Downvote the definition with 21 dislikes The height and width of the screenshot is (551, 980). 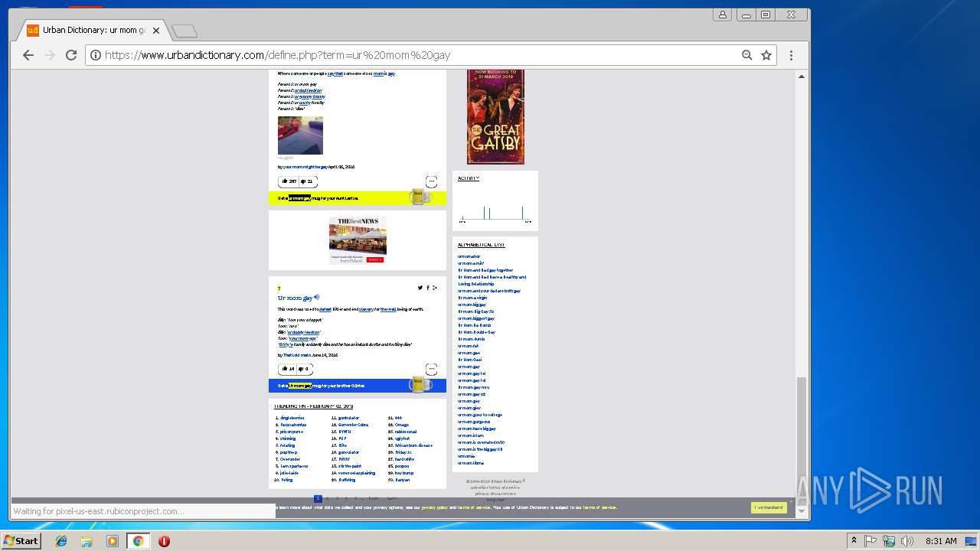pos(307,181)
